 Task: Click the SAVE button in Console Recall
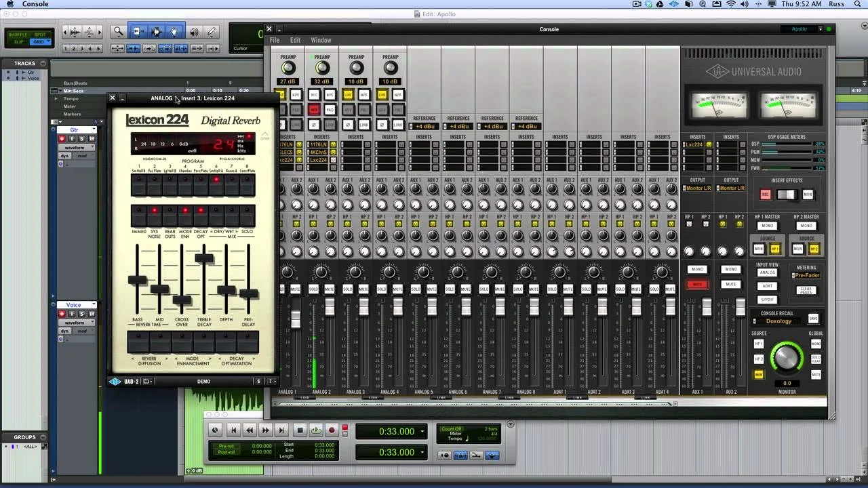pos(812,318)
